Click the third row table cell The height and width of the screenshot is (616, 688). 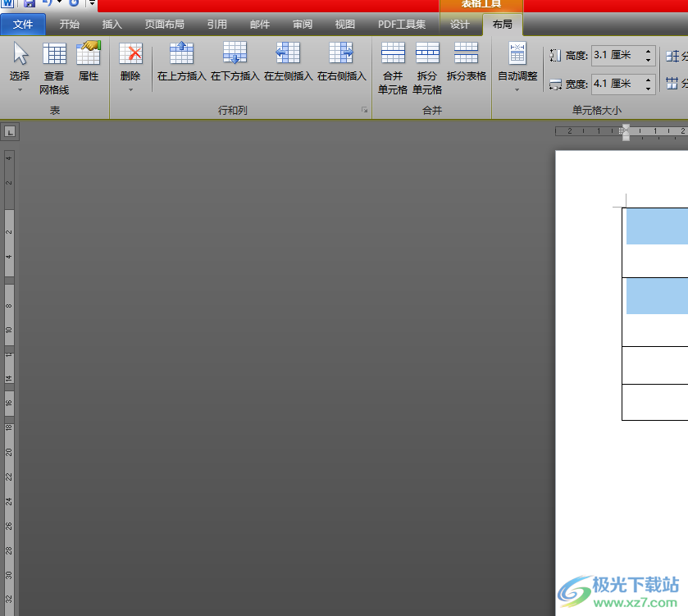[655, 366]
